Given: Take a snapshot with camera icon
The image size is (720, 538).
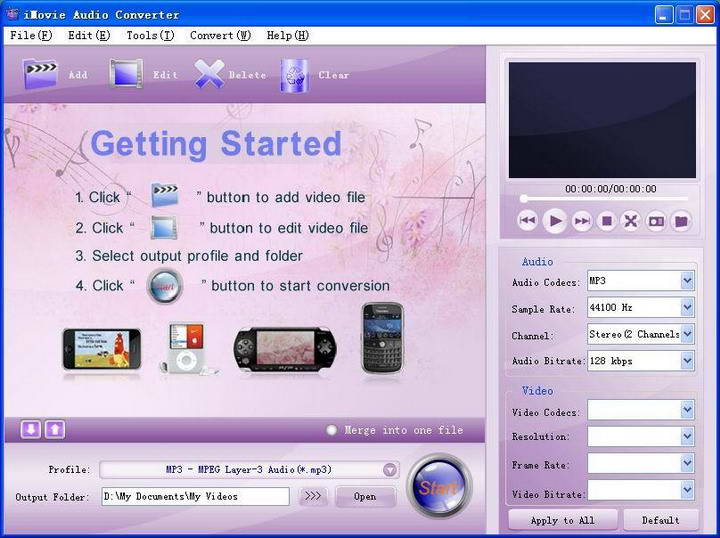Looking at the screenshot, I should 656,221.
